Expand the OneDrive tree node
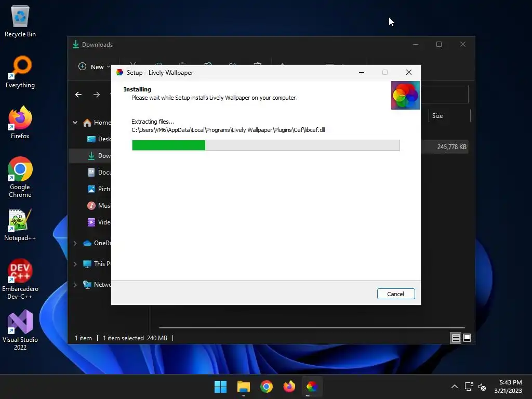Viewport: 532px width, 399px height. tap(75, 243)
